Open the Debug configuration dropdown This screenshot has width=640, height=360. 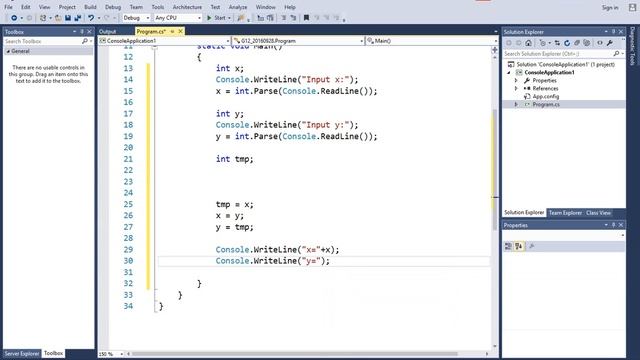pos(148,18)
